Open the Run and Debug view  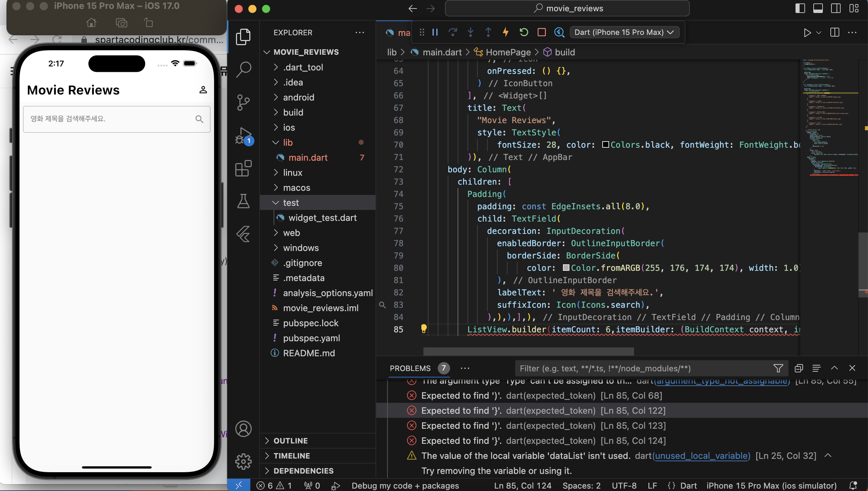click(244, 136)
